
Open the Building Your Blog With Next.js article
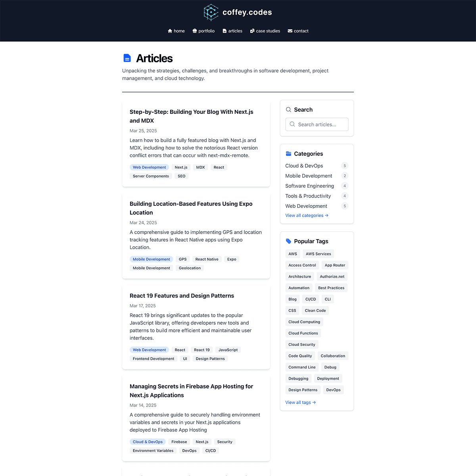192,116
